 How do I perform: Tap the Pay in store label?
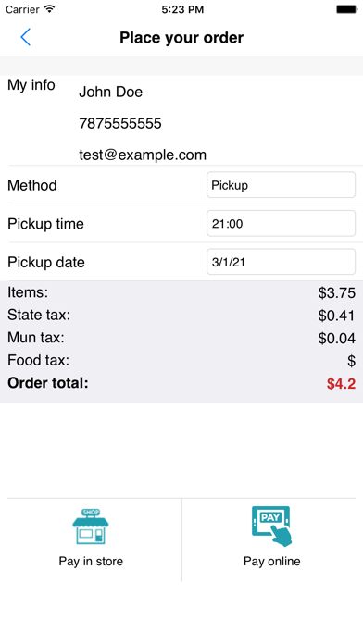click(91, 562)
